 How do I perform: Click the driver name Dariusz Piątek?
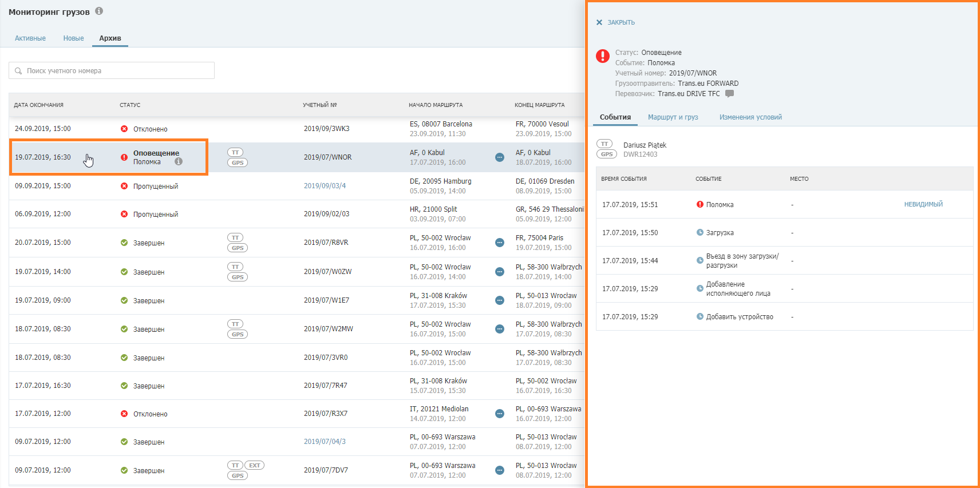[x=645, y=145]
